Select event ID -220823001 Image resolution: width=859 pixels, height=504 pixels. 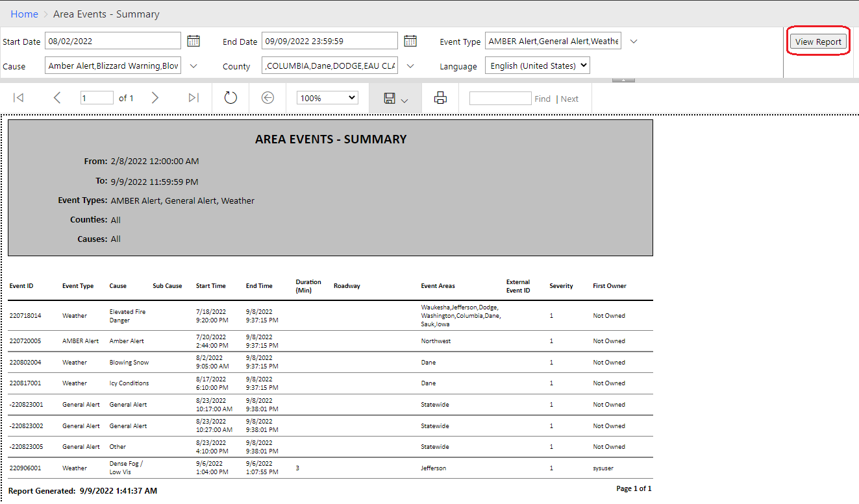[26, 405]
